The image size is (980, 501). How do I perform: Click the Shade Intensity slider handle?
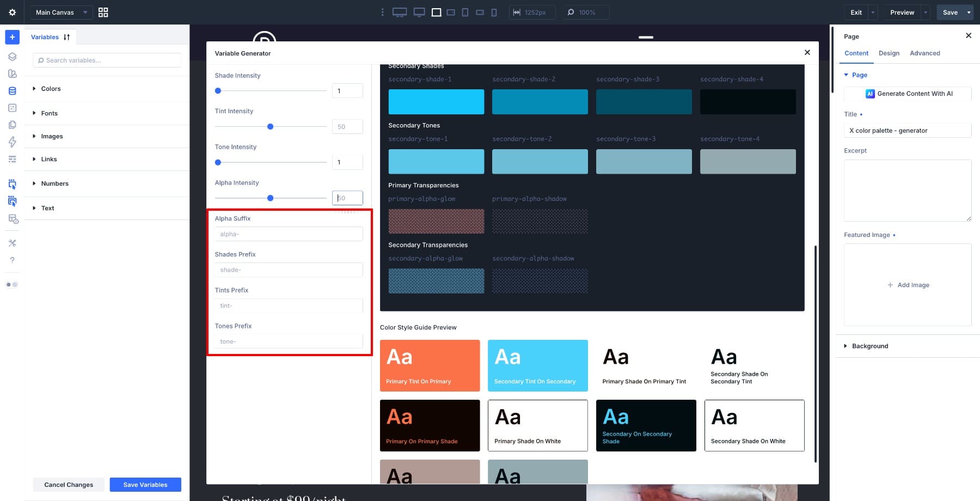pos(218,91)
